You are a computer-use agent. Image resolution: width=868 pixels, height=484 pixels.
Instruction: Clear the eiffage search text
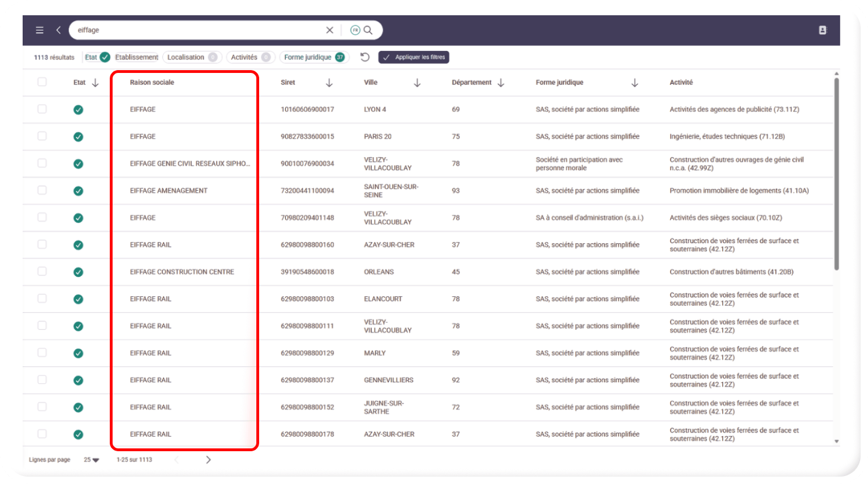click(329, 30)
